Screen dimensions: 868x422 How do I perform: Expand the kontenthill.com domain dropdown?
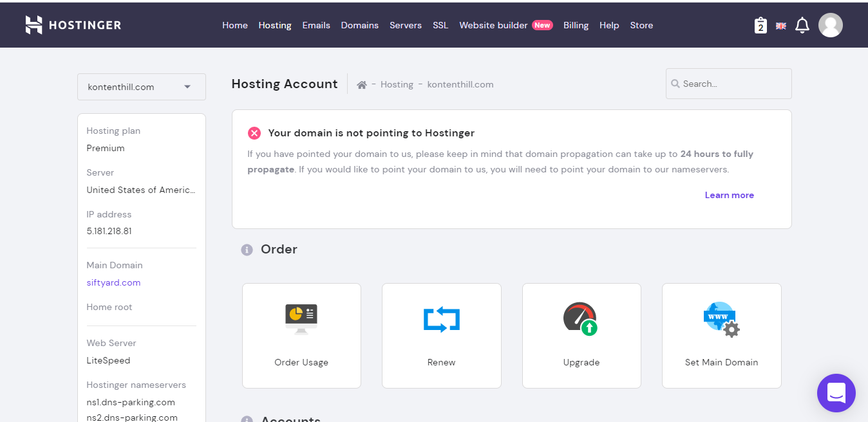coord(142,87)
